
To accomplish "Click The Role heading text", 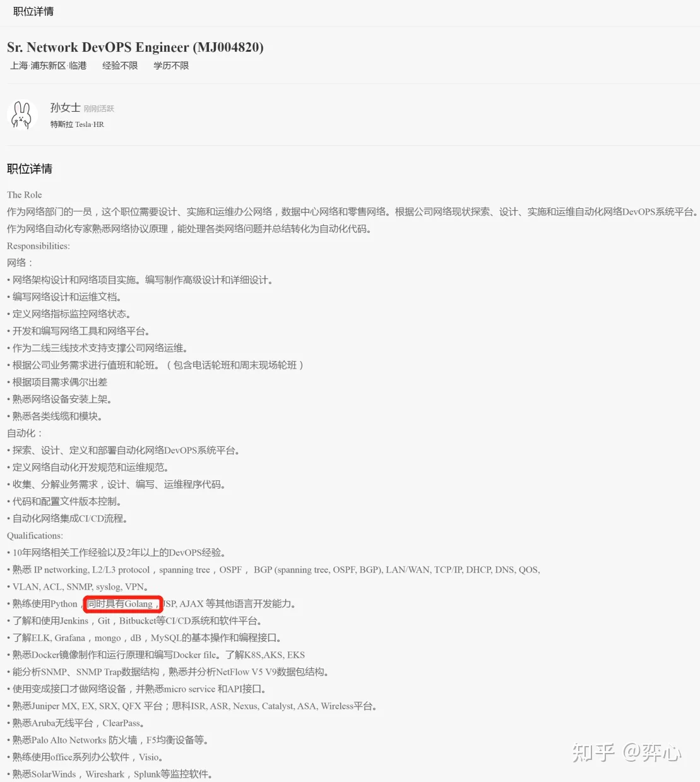I will [x=25, y=195].
